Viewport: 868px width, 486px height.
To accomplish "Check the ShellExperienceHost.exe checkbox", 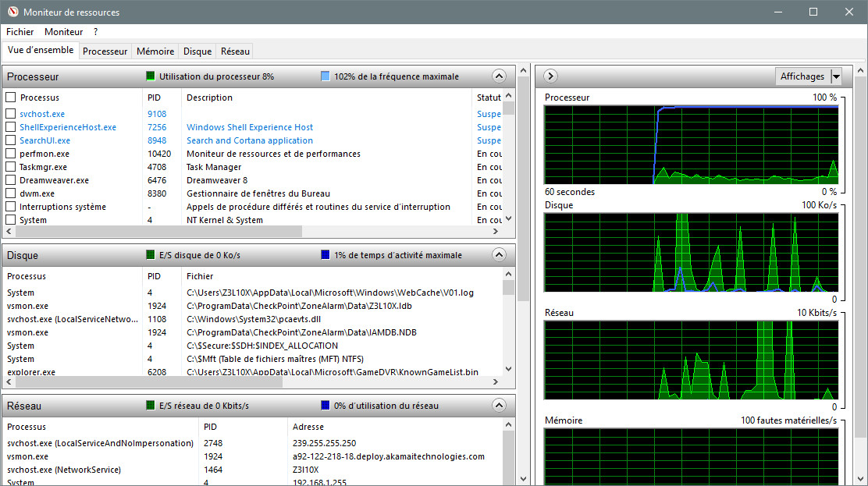I will coord(10,126).
